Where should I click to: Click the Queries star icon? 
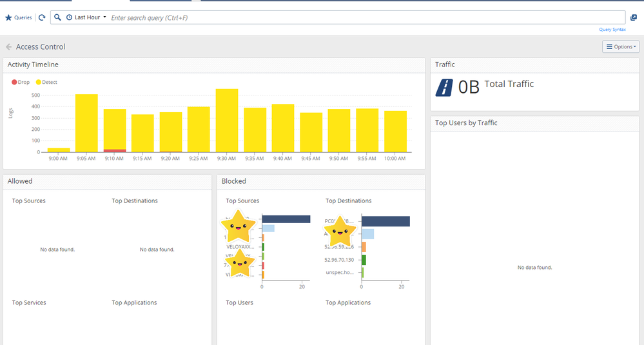[8, 17]
